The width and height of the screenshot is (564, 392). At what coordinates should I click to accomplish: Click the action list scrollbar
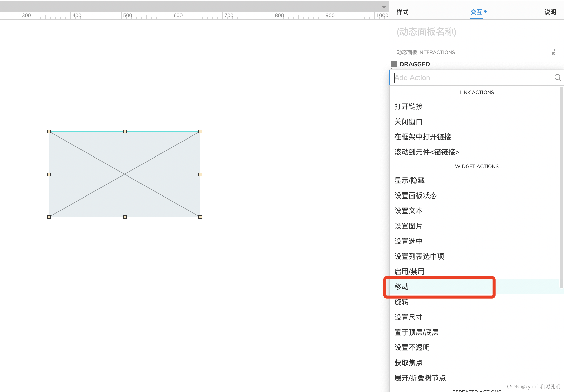(561, 187)
